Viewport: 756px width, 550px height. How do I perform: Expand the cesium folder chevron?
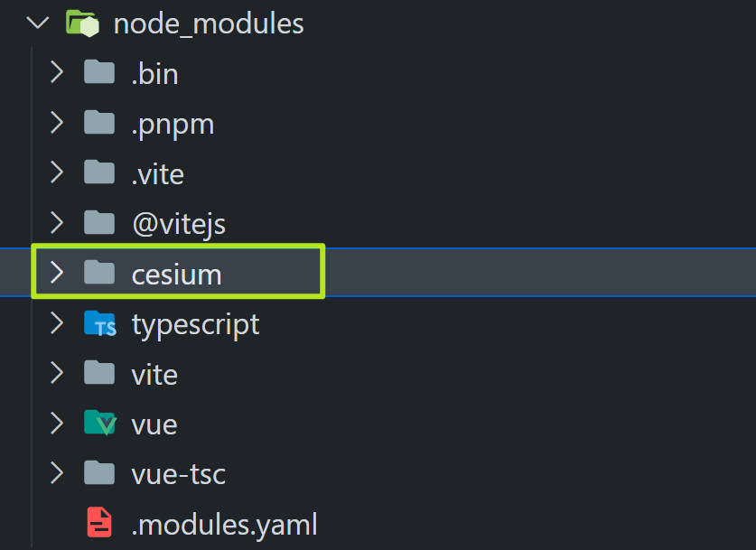click(57, 273)
